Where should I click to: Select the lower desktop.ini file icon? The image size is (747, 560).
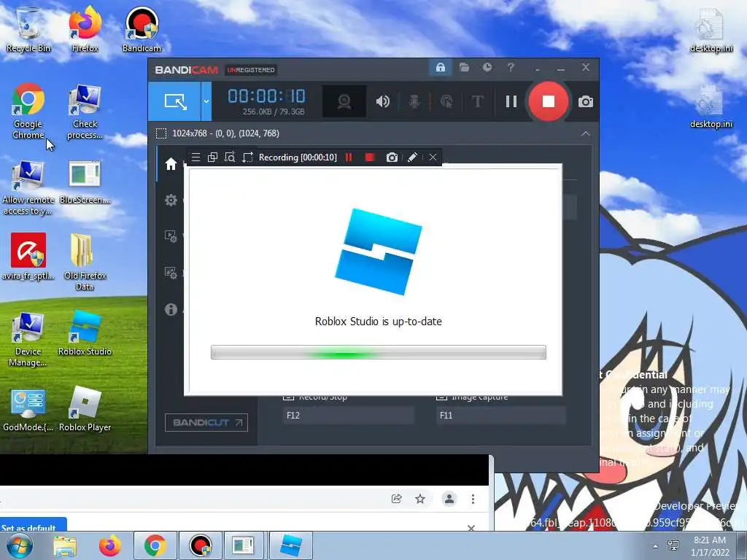click(x=711, y=106)
